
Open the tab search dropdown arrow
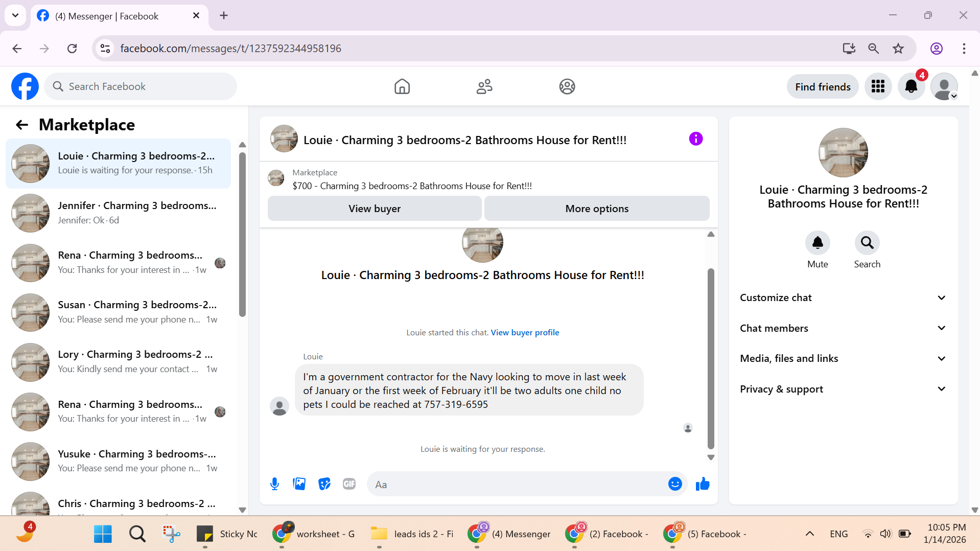click(x=15, y=15)
